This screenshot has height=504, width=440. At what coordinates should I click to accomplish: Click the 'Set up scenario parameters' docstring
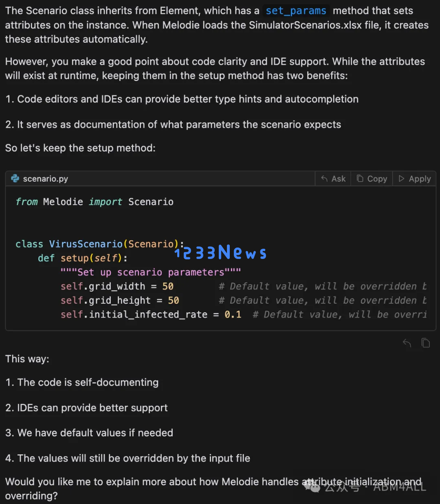151,272
